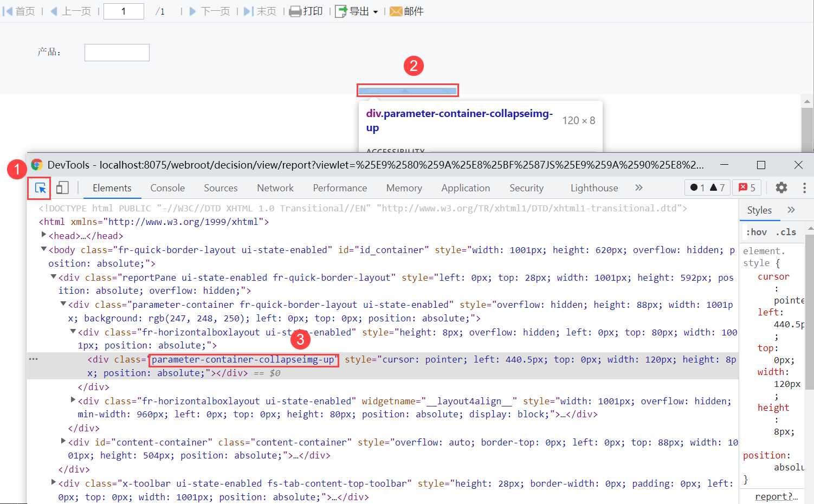Switch to the Performance tab
Image resolution: width=814 pixels, height=504 pixels.
[x=340, y=188]
